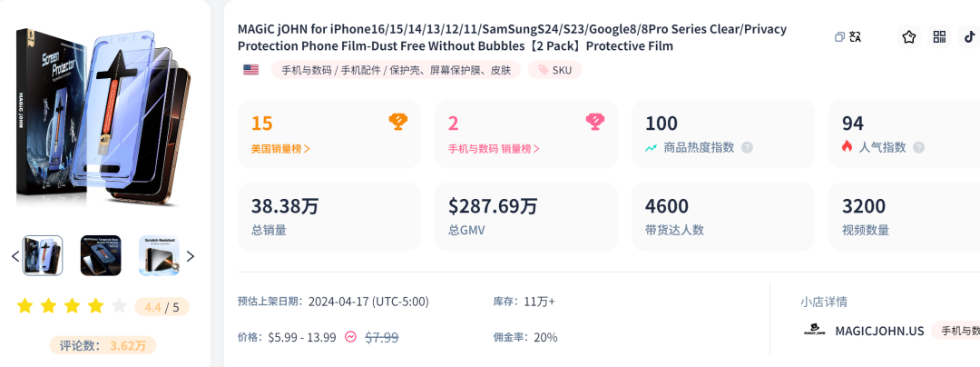The height and width of the screenshot is (367, 980).
Task: Open the MAGICJOHN.US shop link
Action: (879, 332)
